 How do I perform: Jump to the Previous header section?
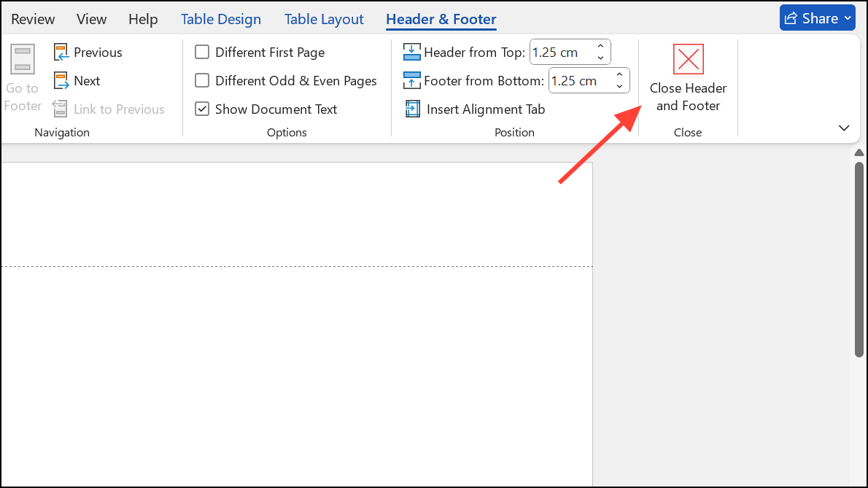point(88,52)
